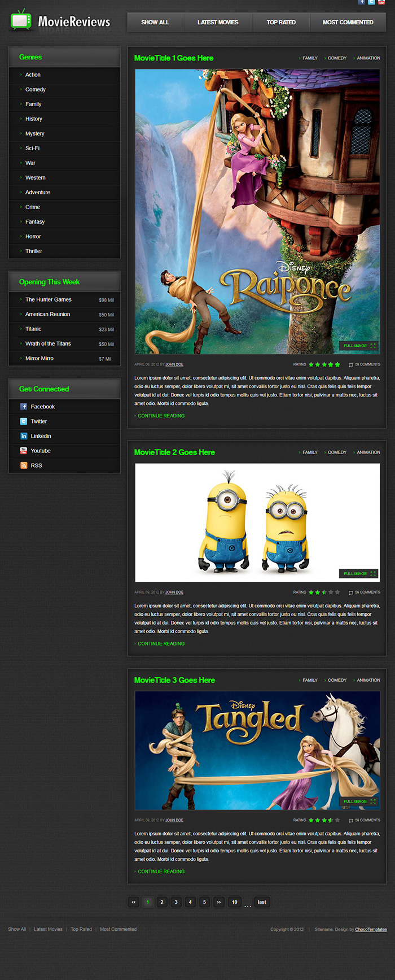
Task: Click Family tag on MovieTitle 2
Action: point(310,452)
